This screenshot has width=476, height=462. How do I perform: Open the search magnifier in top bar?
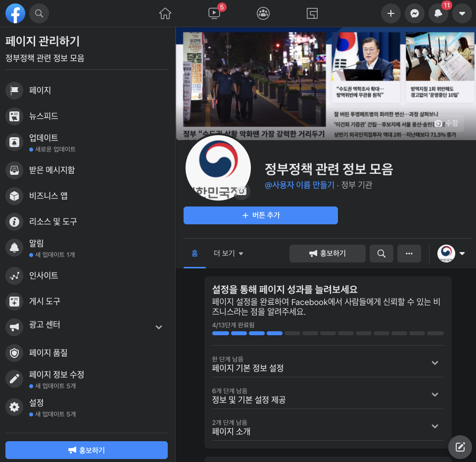(39, 13)
